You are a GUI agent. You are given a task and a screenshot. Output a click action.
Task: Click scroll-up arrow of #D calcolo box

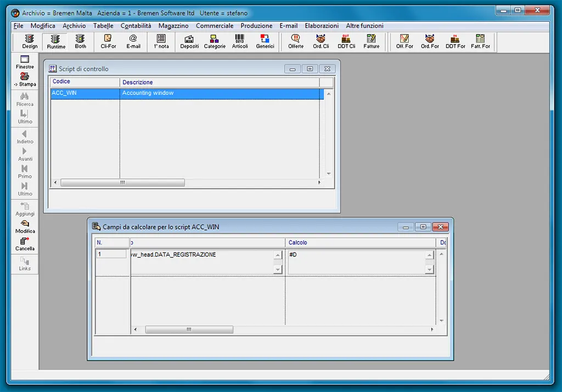click(x=429, y=255)
